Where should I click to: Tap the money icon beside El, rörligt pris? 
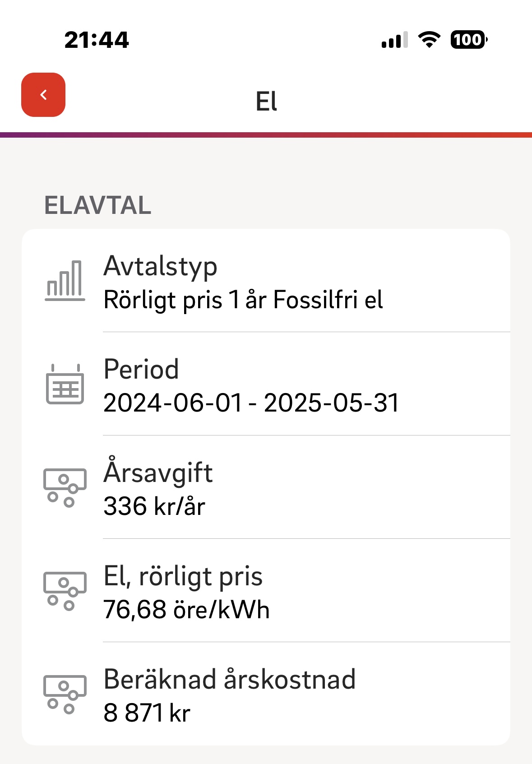coord(65,591)
